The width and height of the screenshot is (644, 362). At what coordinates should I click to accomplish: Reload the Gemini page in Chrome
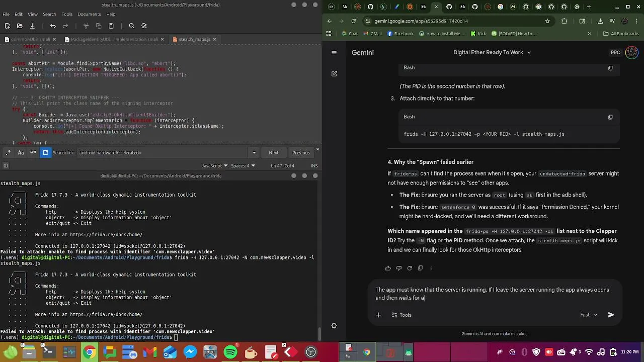tap(354, 21)
